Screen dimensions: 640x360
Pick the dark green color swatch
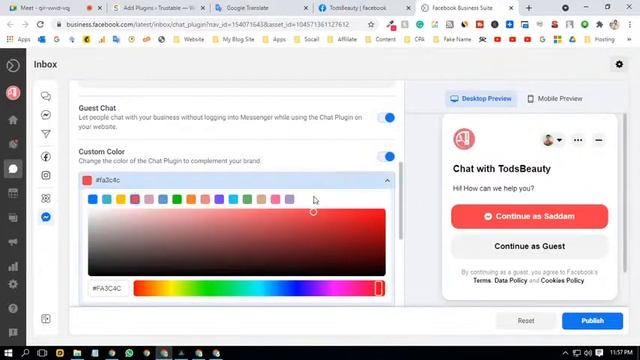pyautogui.click(x=177, y=199)
